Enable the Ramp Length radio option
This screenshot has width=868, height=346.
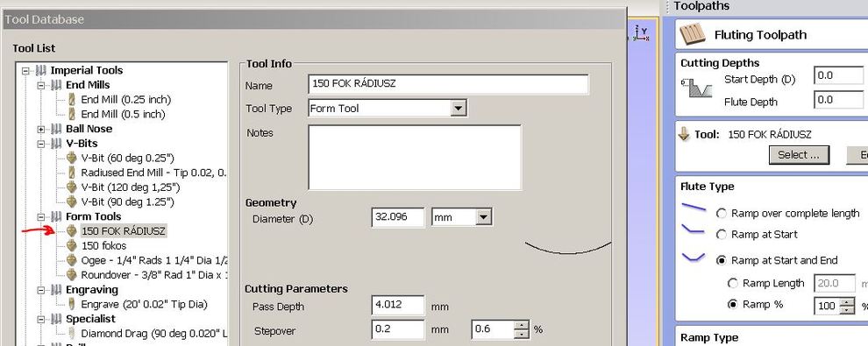(733, 284)
